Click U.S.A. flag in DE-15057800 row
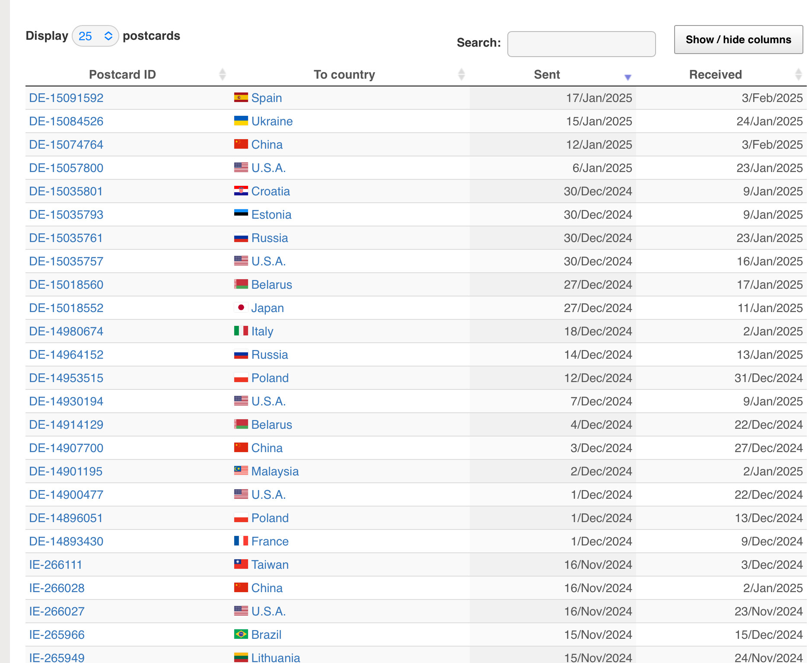This screenshot has height=663, width=812. 241,167
